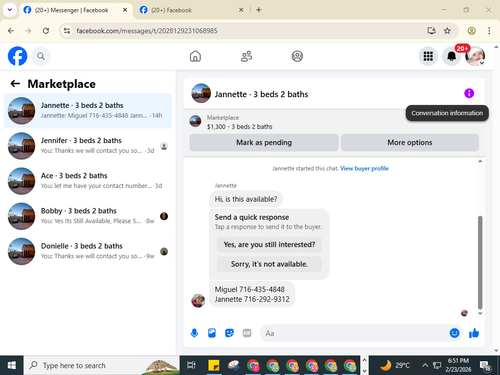Open Jannette conversation in the list
500x375 pixels.
click(x=88, y=111)
